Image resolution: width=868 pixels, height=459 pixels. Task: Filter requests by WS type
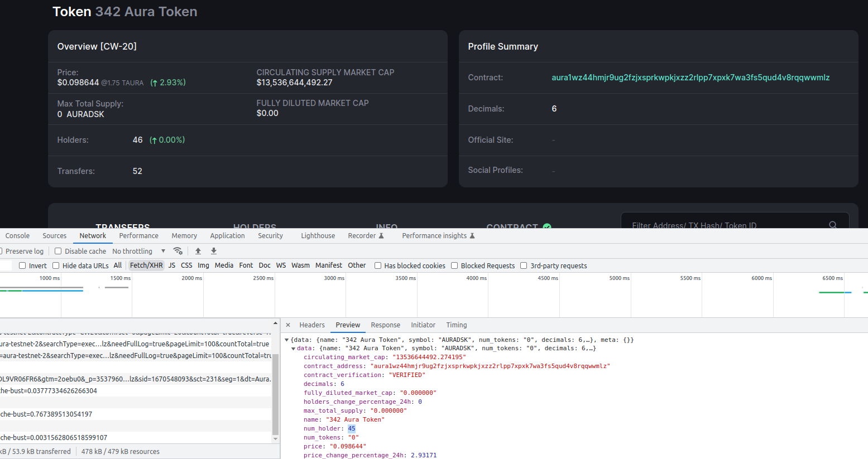[x=281, y=265]
